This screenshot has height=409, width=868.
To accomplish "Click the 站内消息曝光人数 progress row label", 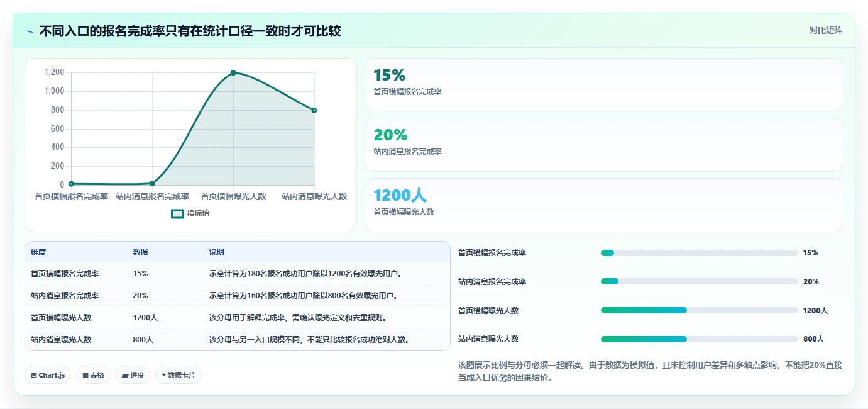I will point(488,339).
